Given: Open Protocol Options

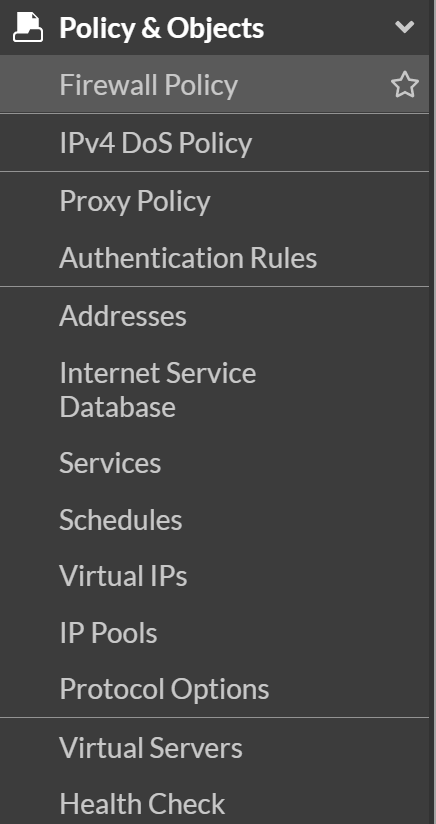Looking at the screenshot, I should tap(214, 689).
